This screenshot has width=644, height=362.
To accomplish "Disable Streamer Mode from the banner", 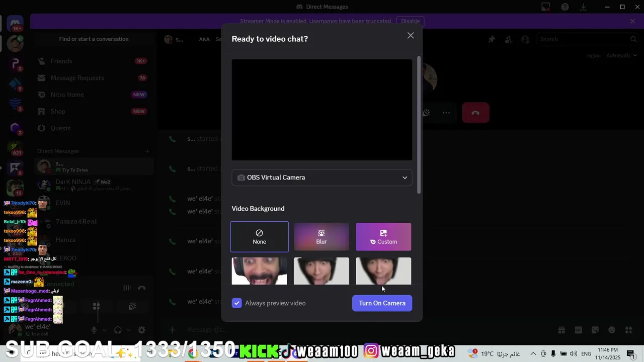I will pyautogui.click(x=411, y=21).
